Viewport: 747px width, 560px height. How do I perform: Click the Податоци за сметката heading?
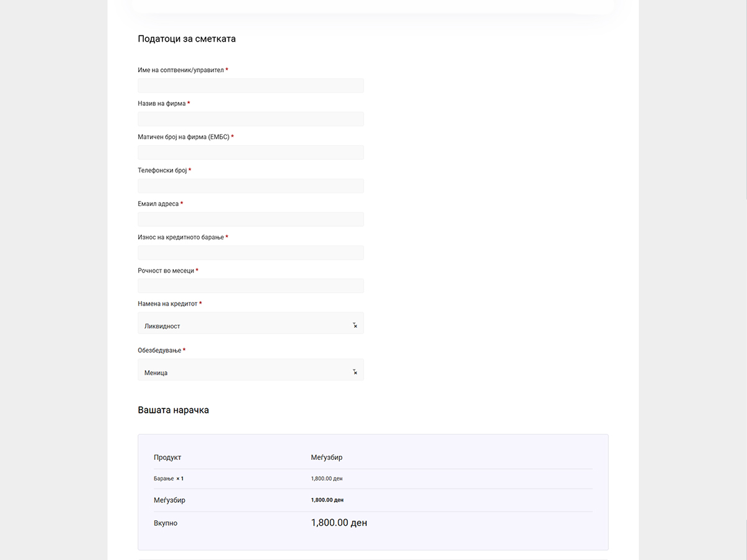[x=187, y=39]
